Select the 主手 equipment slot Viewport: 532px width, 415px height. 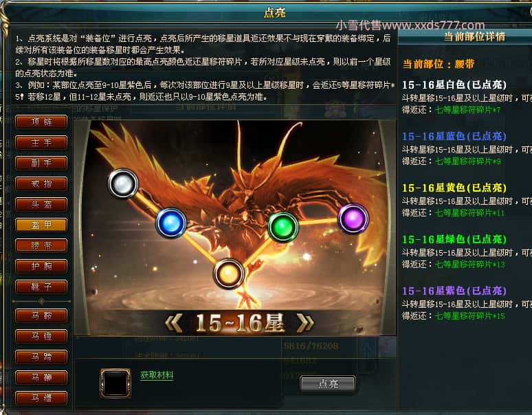(41, 142)
